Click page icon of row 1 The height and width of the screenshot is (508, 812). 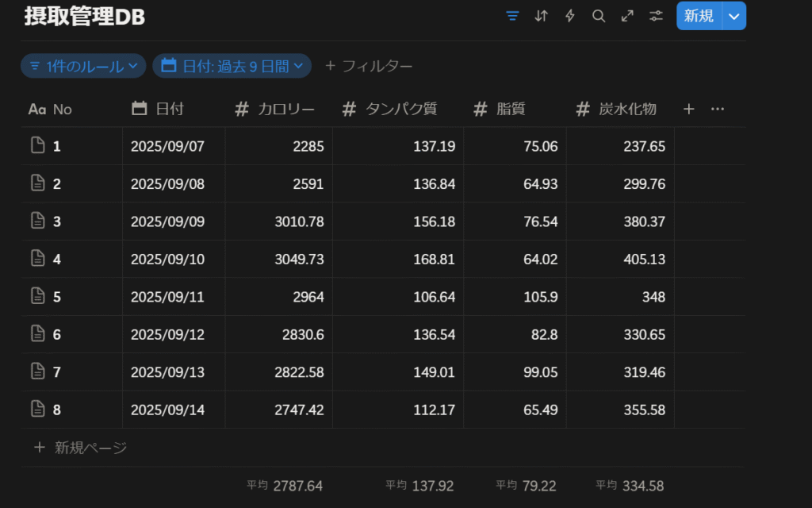pos(37,145)
